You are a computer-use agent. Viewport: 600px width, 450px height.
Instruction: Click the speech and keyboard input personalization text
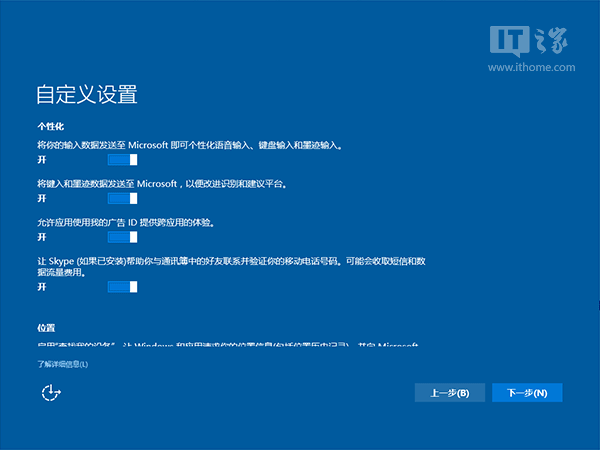[189, 145]
